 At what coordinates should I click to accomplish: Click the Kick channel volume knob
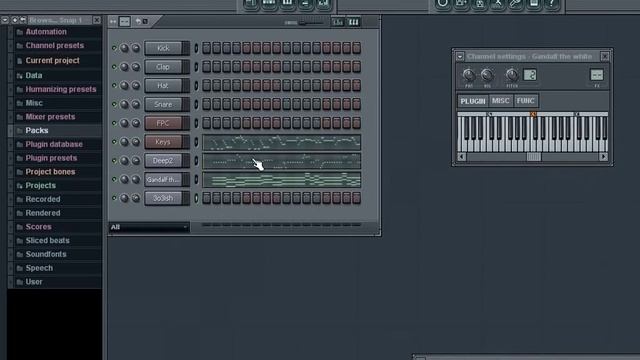(x=136, y=48)
